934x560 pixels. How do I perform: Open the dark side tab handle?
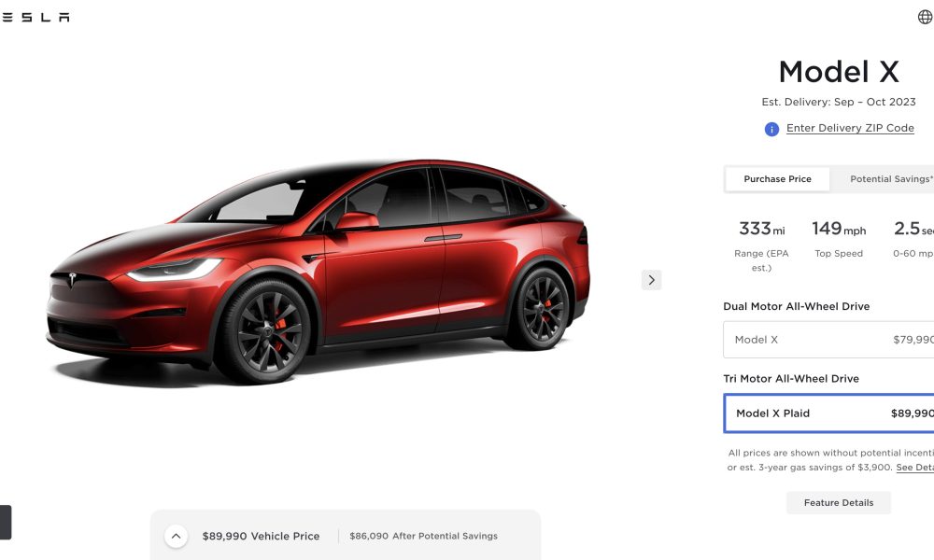[6, 522]
